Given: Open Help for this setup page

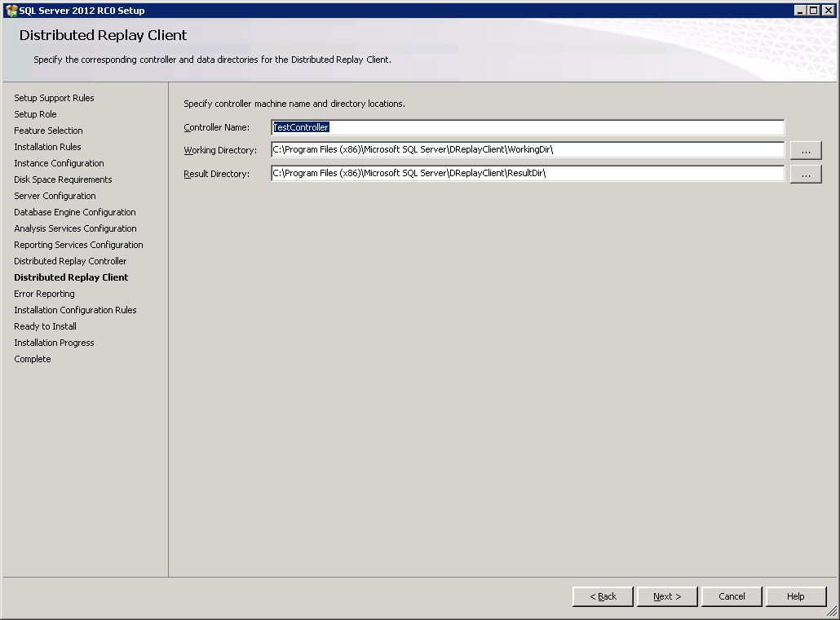Looking at the screenshot, I should coord(795,596).
